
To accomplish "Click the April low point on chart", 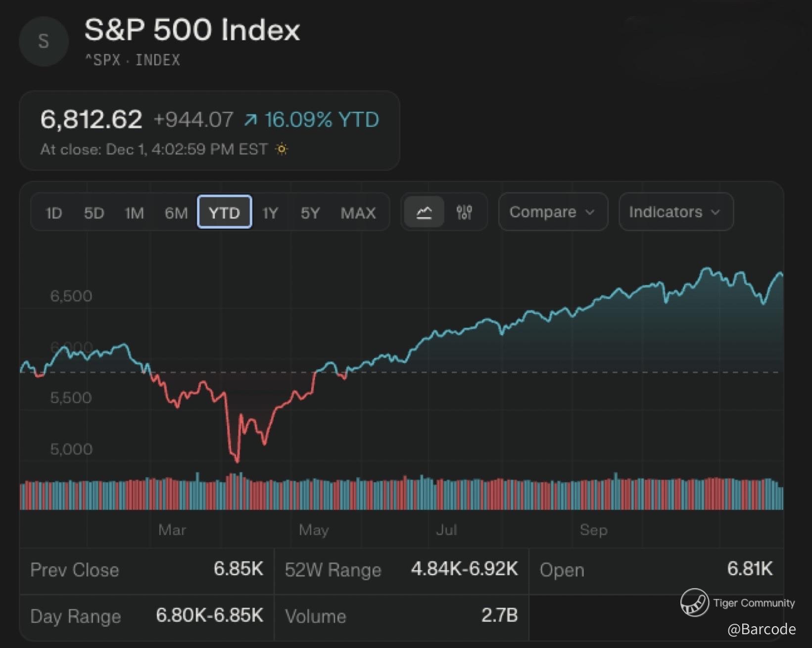I will [x=238, y=461].
